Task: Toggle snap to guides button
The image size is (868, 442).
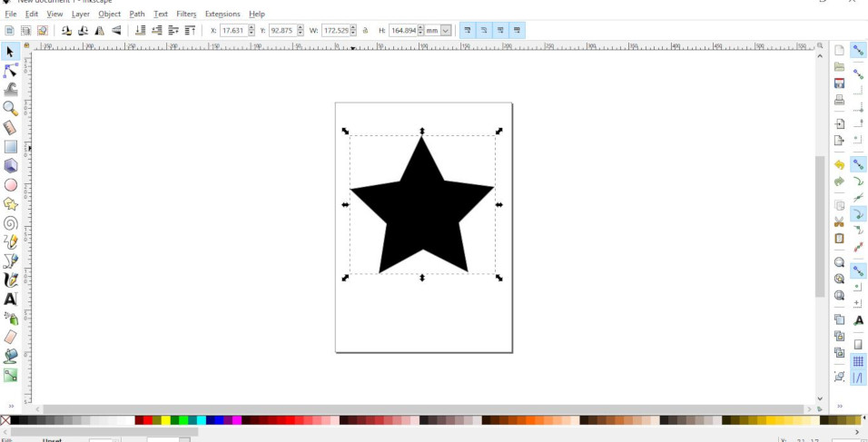Action: tap(858, 378)
